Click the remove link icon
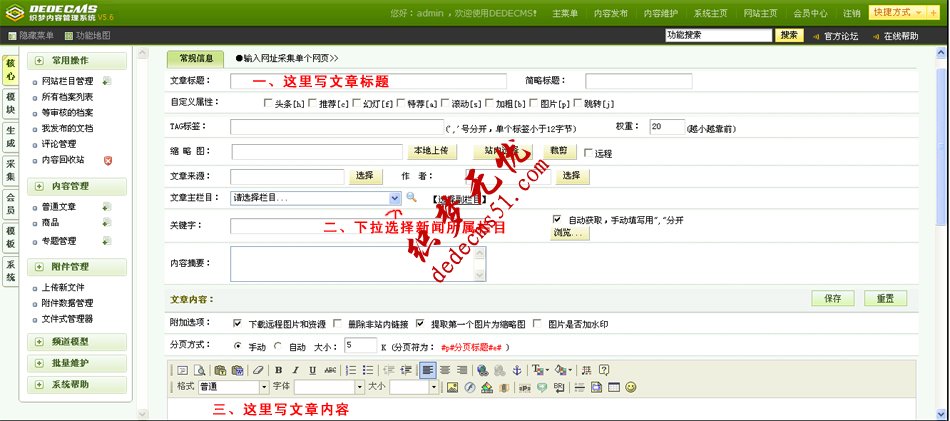Screen dimensions: 950x421 tap(499, 370)
